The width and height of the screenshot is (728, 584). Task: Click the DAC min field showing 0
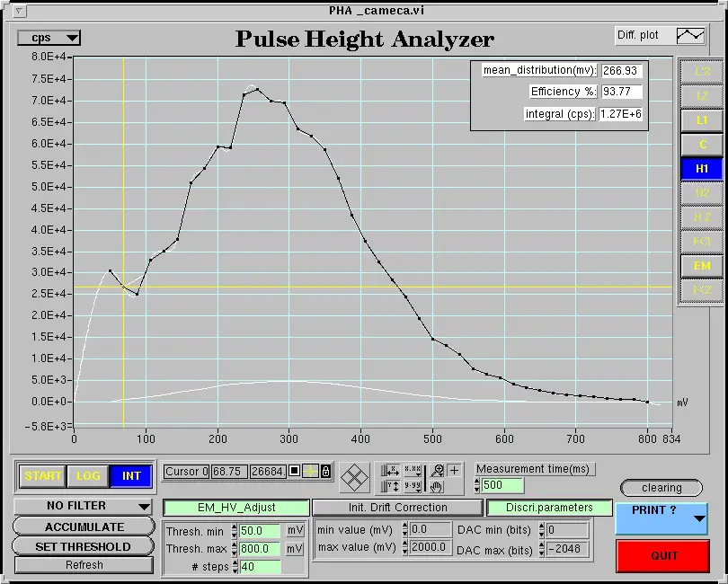coord(567,530)
